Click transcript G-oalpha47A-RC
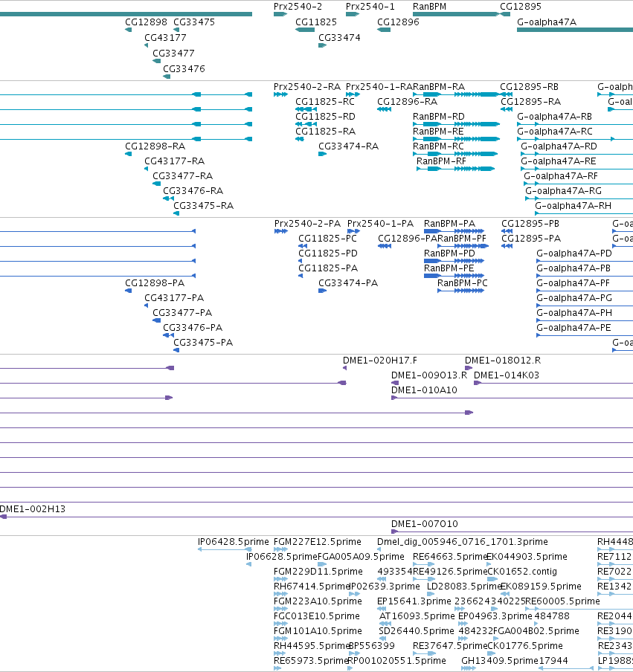 (555, 132)
